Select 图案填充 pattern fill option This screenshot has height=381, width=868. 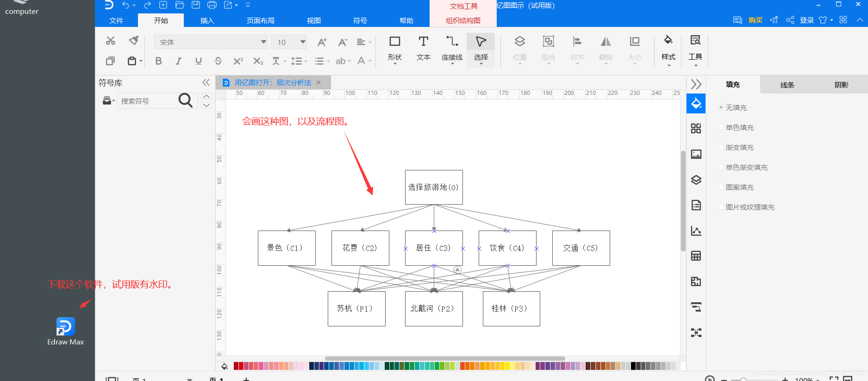point(736,187)
